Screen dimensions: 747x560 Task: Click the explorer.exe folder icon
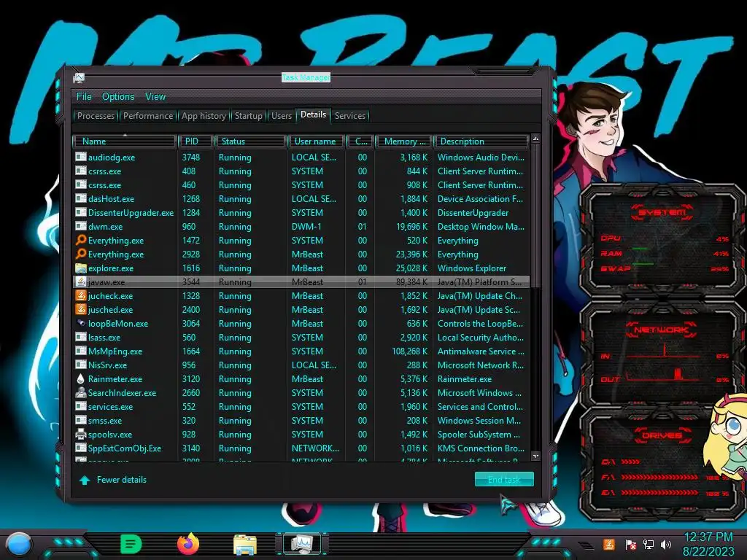(81, 268)
